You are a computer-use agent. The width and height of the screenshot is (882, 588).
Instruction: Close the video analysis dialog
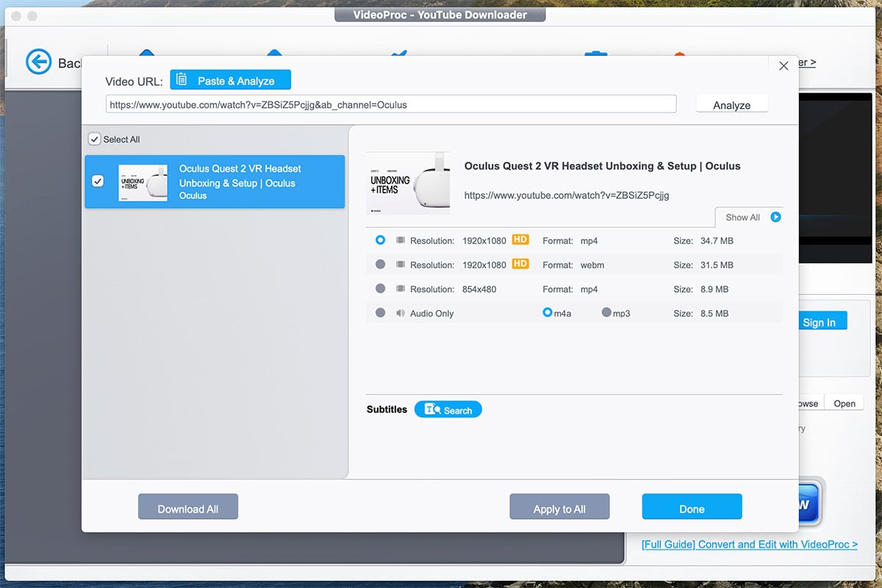point(784,65)
